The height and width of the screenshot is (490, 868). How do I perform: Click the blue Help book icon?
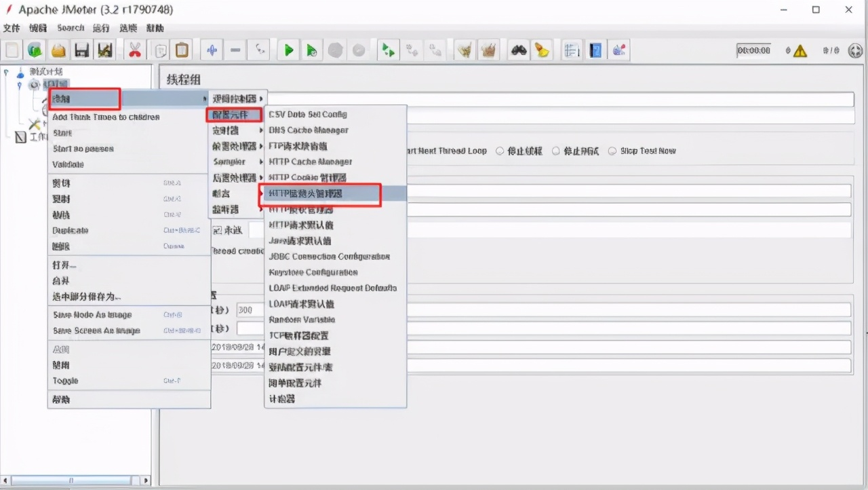pos(595,50)
